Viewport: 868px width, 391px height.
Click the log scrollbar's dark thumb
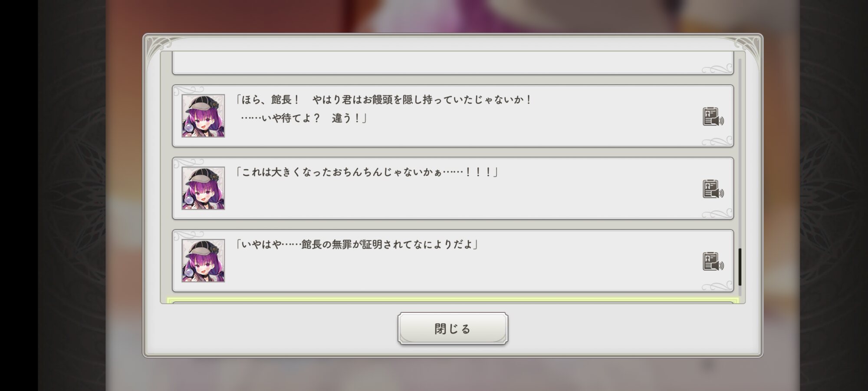740,267
